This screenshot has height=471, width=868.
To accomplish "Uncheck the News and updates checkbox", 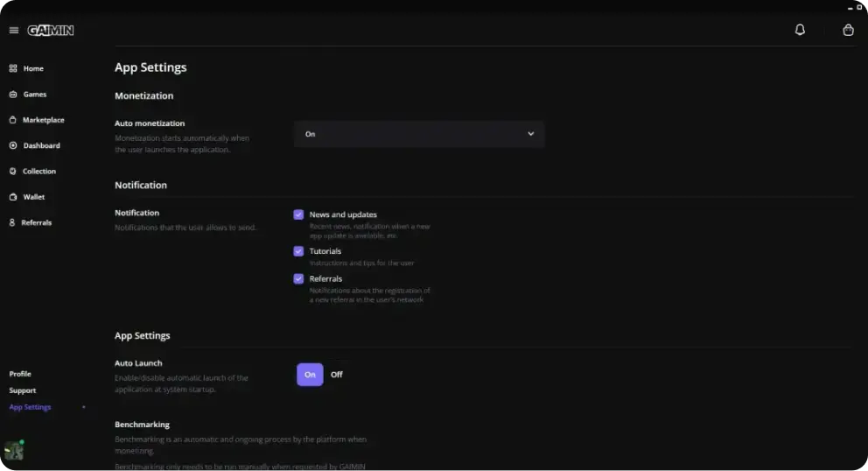I will tap(298, 214).
